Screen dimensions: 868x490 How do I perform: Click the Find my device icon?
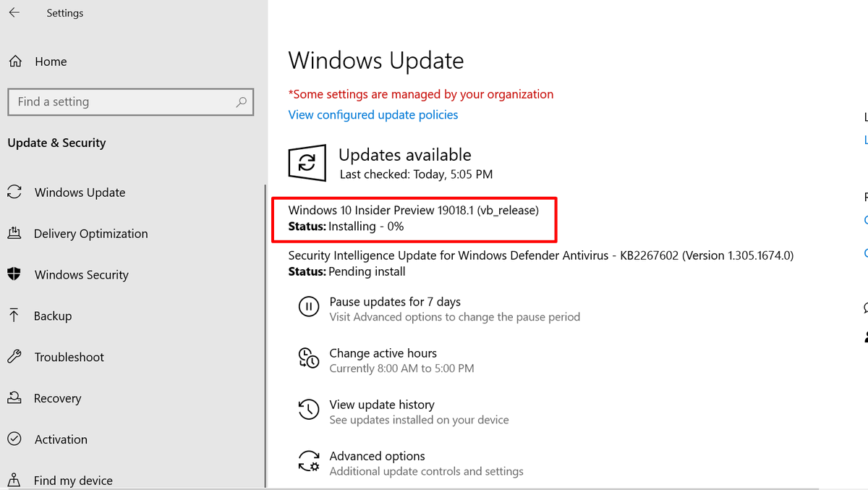(14, 479)
